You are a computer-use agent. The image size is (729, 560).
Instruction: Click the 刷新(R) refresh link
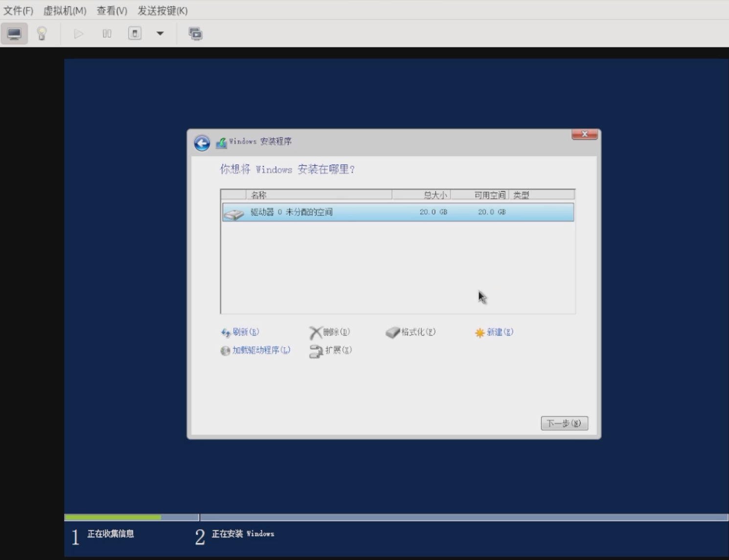click(246, 332)
